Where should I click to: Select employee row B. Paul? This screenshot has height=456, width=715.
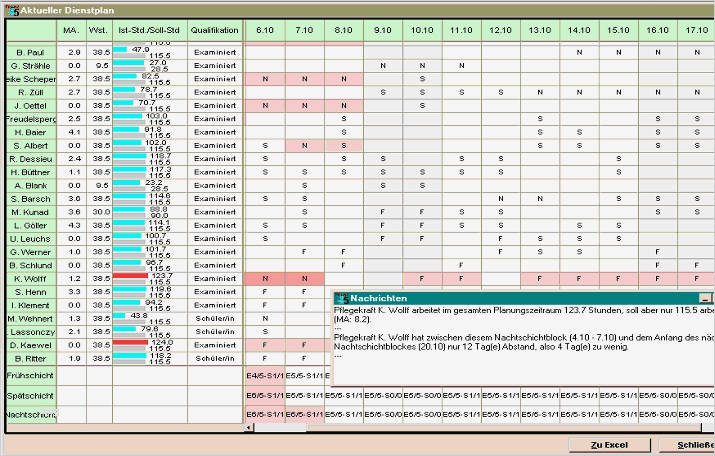point(31,52)
